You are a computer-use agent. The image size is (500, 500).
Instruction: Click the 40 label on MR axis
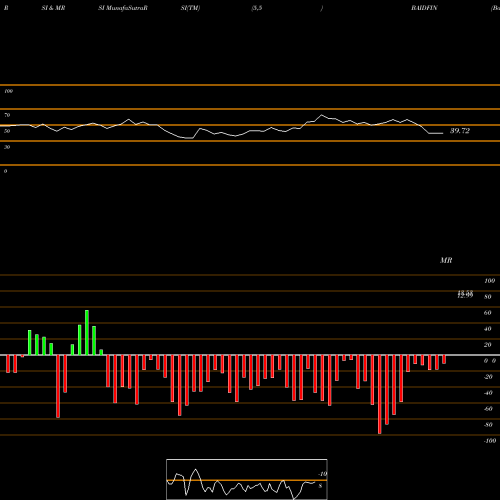tap(488, 329)
